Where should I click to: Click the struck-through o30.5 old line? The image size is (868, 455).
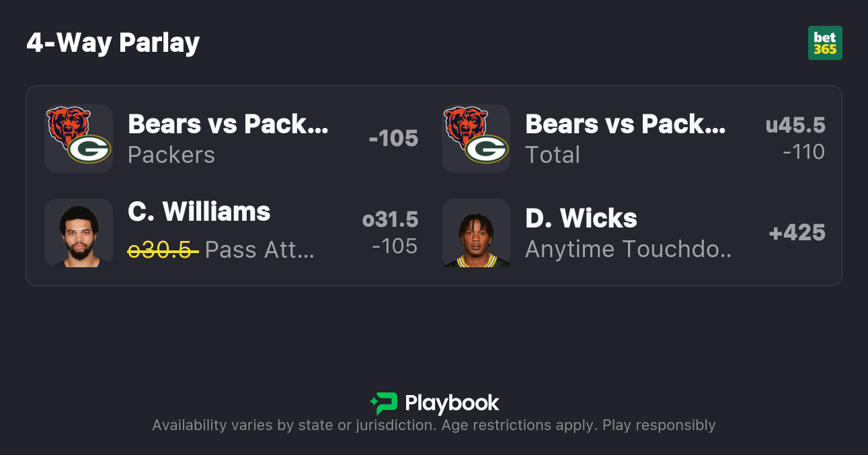point(163,250)
